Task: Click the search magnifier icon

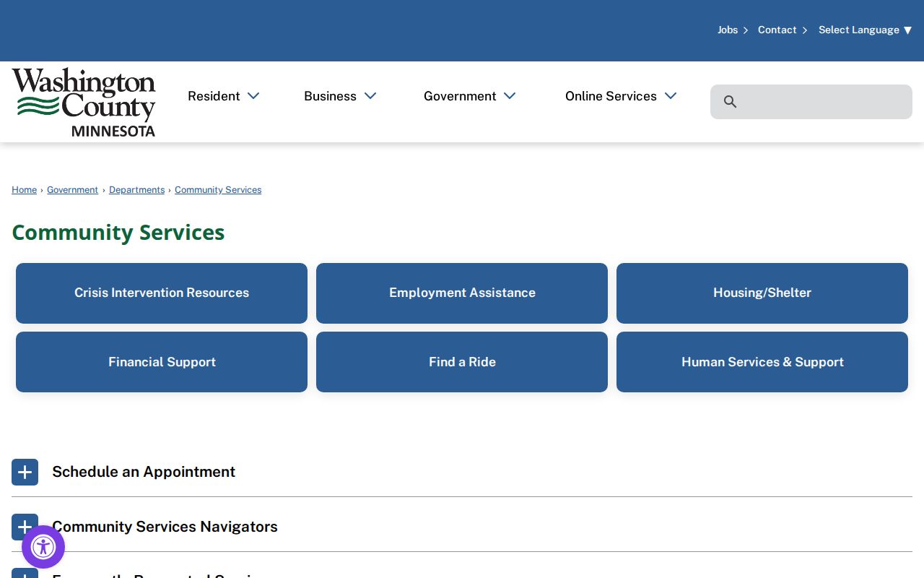Action: point(730,102)
